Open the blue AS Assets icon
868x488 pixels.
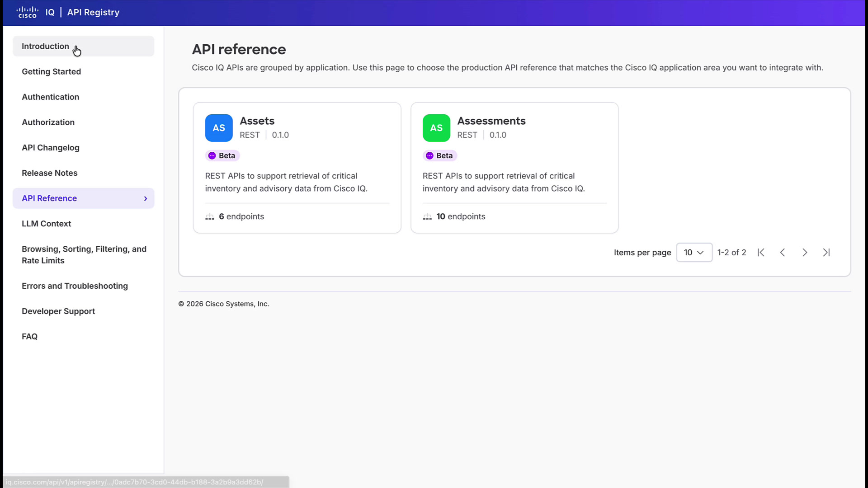point(219,128)
